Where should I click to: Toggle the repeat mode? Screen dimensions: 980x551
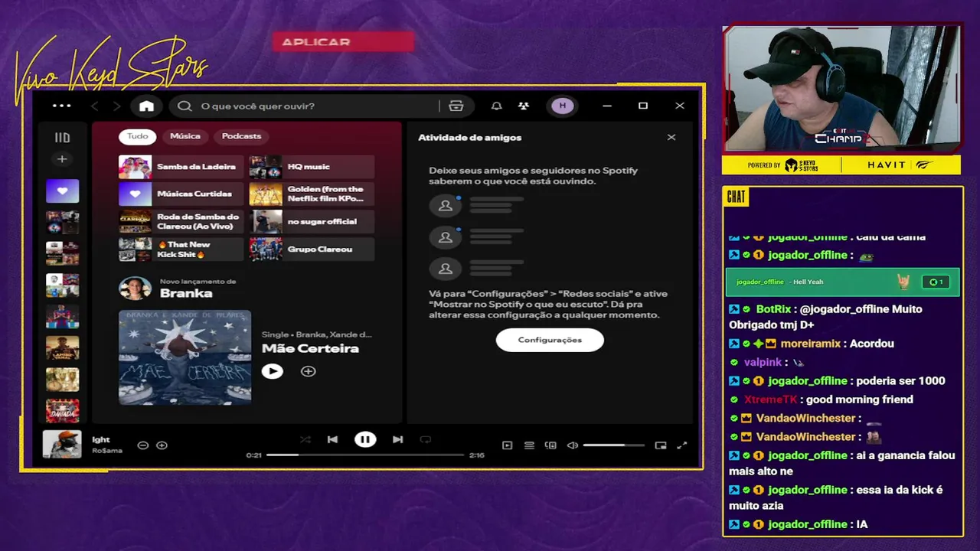(425, 439)
